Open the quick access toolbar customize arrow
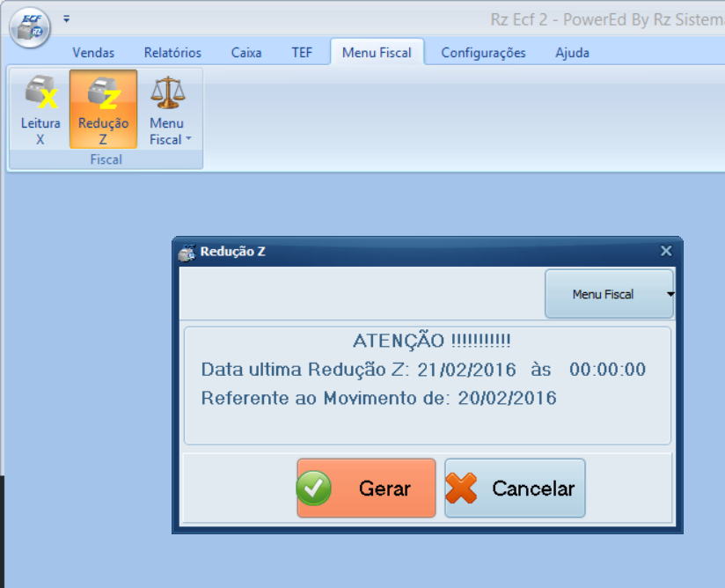 click(x=67, y=18)
